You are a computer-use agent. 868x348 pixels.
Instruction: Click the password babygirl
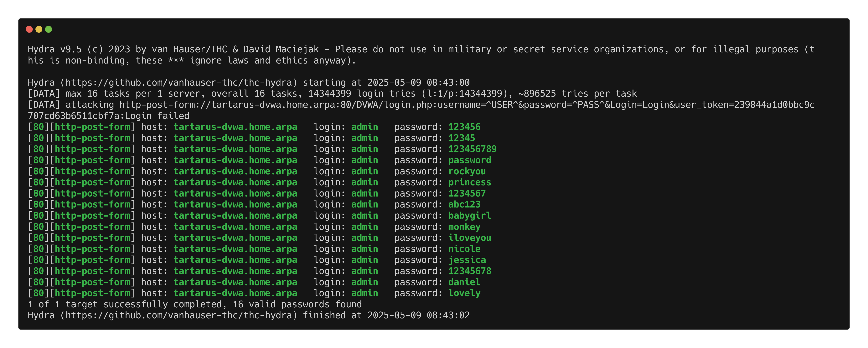[469, 216]
